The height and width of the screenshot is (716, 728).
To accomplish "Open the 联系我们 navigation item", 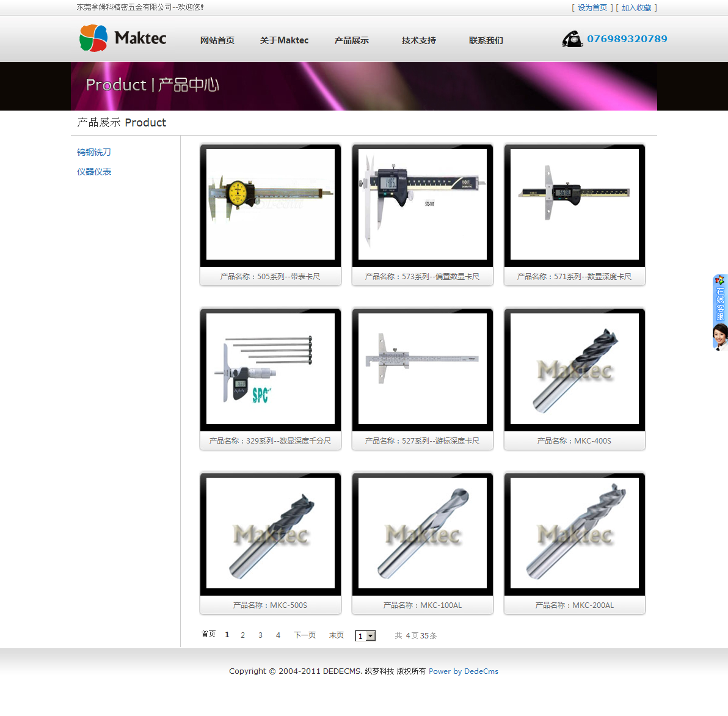I will [486, 40].
